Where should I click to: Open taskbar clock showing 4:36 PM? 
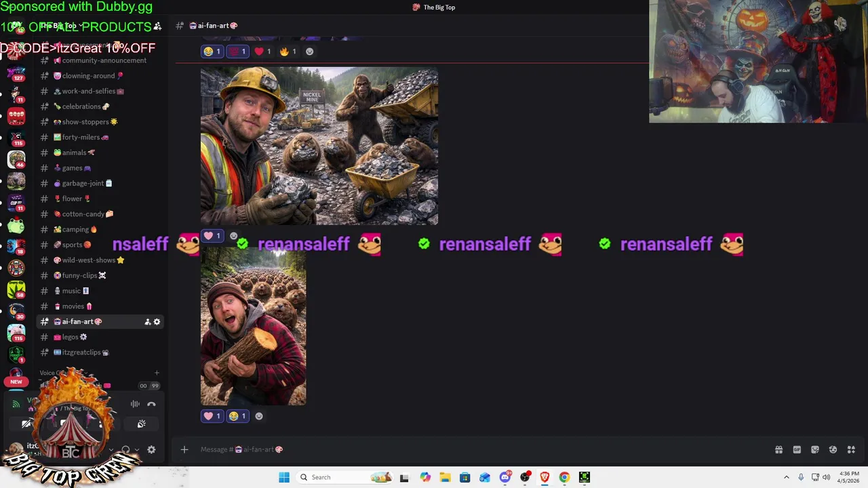click(849, 477)
